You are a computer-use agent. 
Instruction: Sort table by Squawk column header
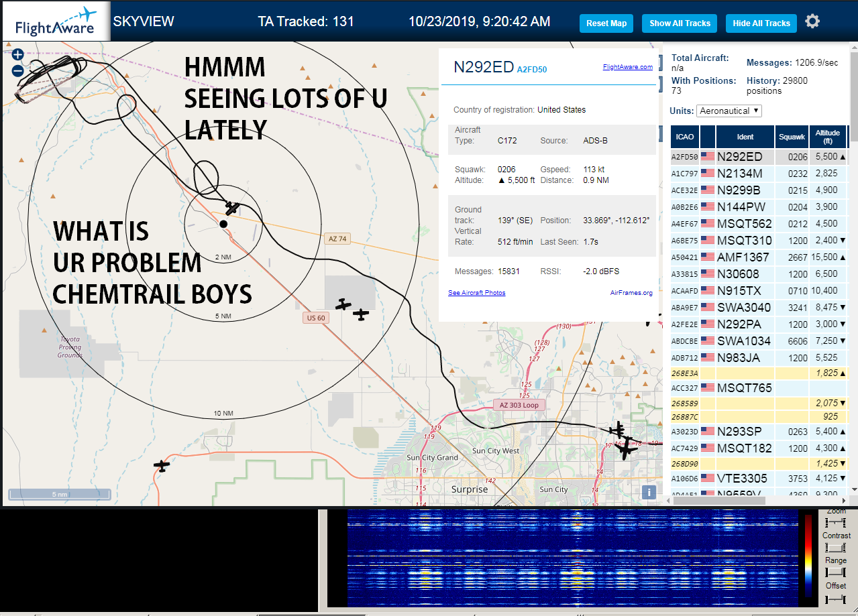click(x=792, y=137)
